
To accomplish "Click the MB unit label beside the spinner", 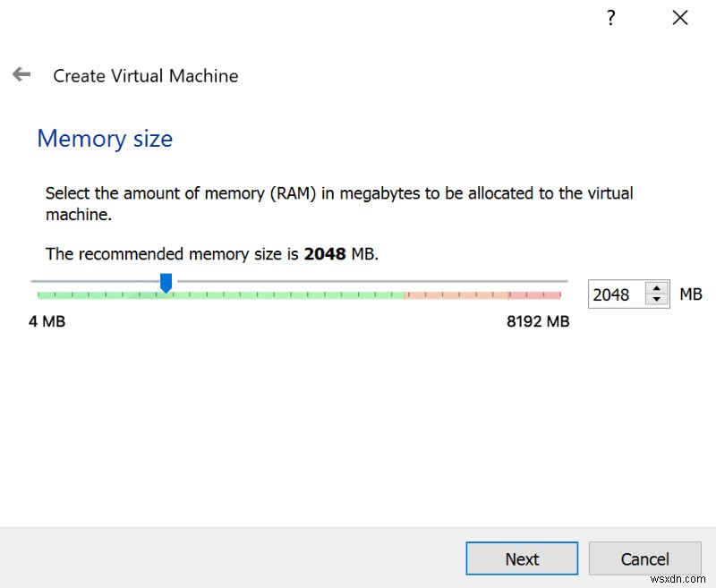I will click(690, 294).
